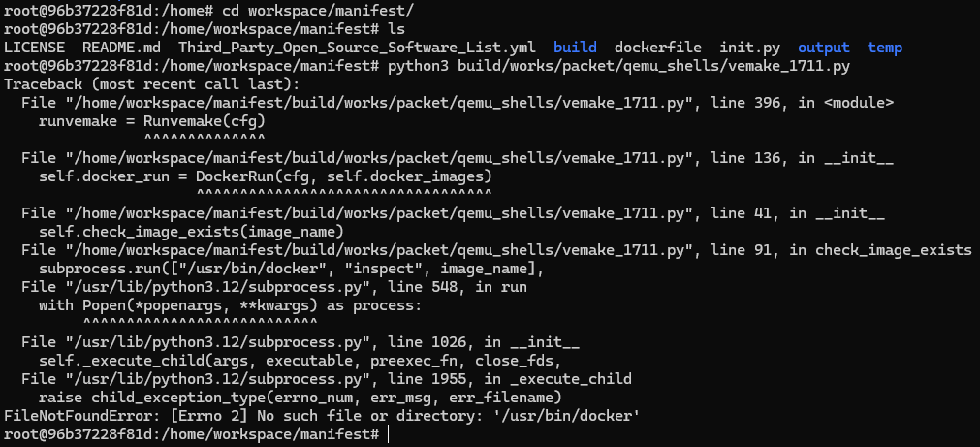Click the self._execute_child(args, executable) line

coord(291,361)
